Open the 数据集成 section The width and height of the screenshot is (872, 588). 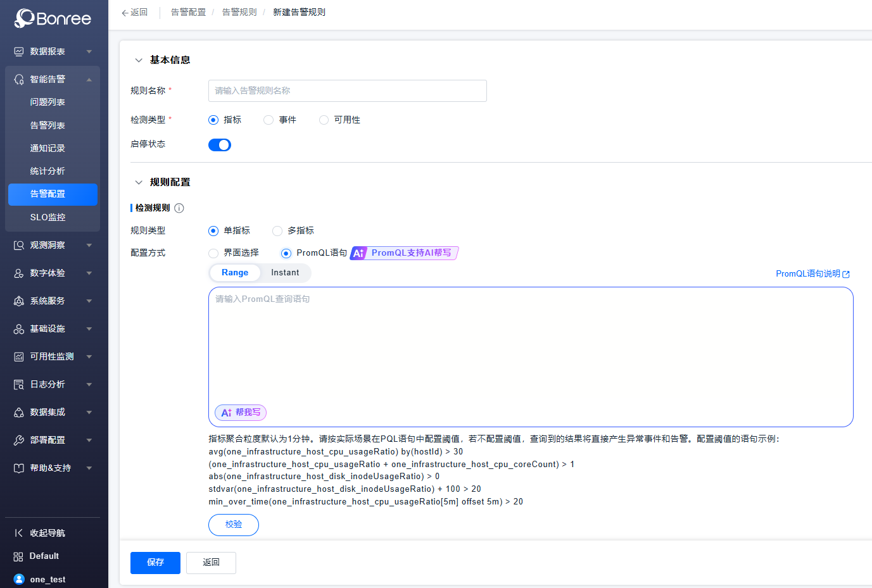tap(44, 412)
